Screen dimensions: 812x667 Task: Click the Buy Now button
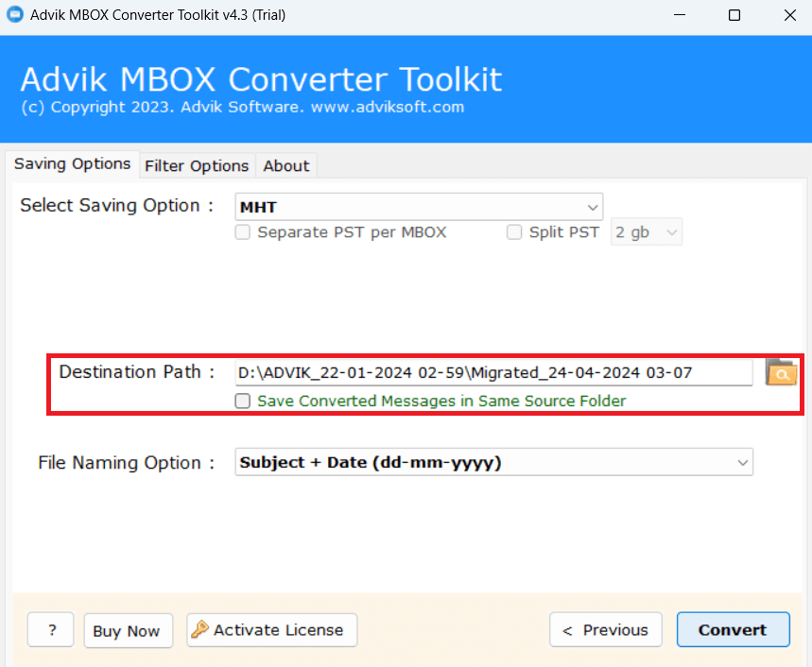coord(128,631)
